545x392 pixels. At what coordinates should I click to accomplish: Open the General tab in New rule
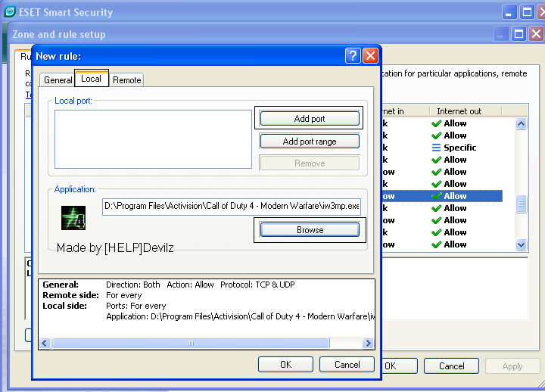(58, 80)
